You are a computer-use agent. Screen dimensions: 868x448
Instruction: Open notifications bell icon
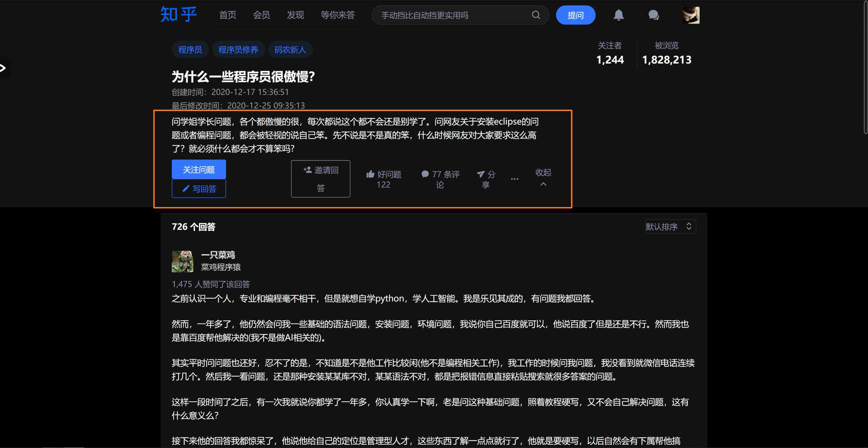pyautogui.click(x=618, y=15)
